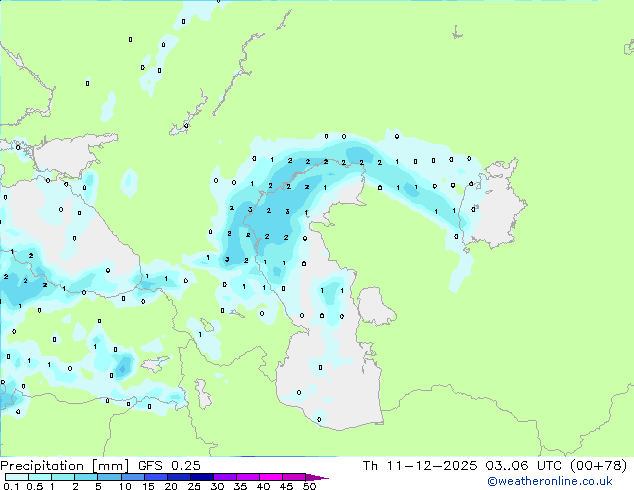This screenshot has width=634, height=490.
Task: Click the 'Th 11-12-2025' date text
Action: tap(420, 466)
